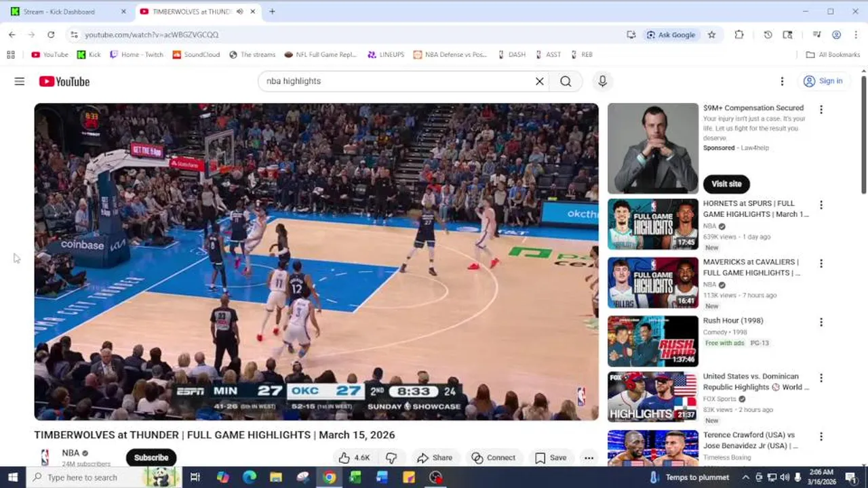This screenshot has height=488, width=868.
Task: Open the Chrome profile icon
Action: pyautogui.click(x=836, y=35)
